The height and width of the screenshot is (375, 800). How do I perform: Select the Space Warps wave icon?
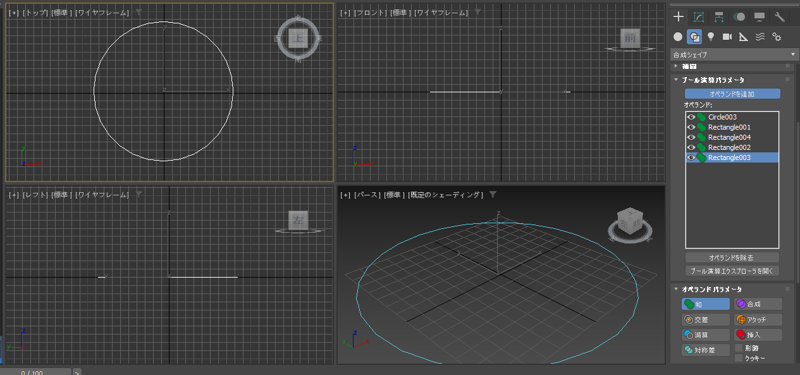[760, 36]
